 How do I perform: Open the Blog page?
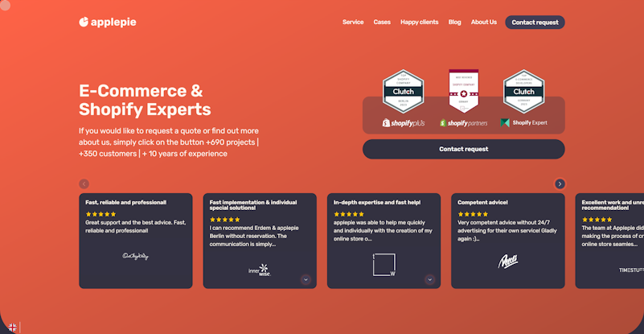coord(455,23)
